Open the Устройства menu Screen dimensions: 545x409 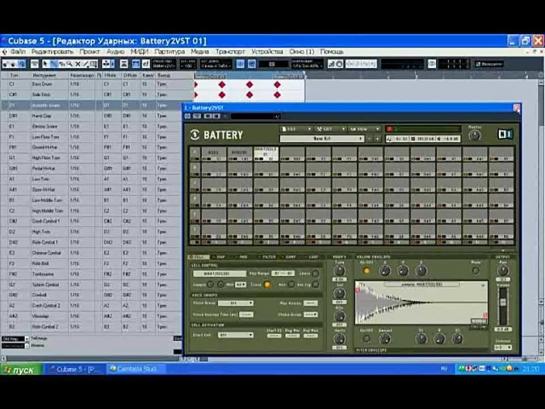[x=267, y=52]
